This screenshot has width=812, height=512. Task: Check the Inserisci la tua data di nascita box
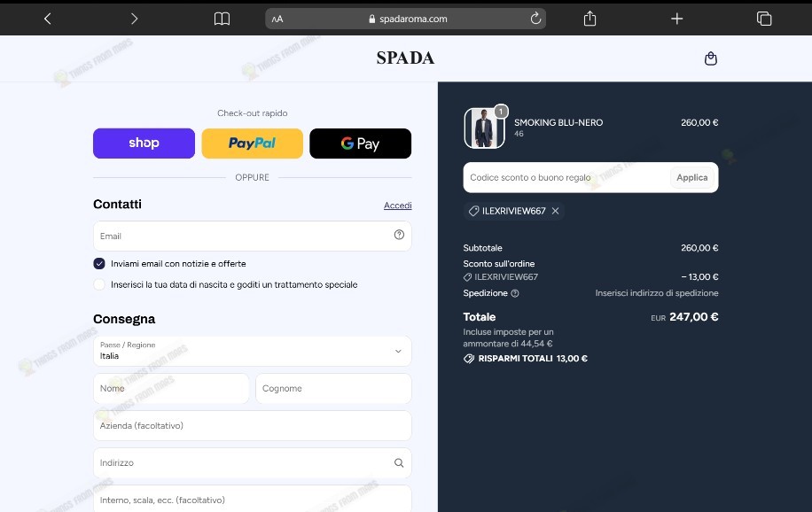(x=99, y=284)
